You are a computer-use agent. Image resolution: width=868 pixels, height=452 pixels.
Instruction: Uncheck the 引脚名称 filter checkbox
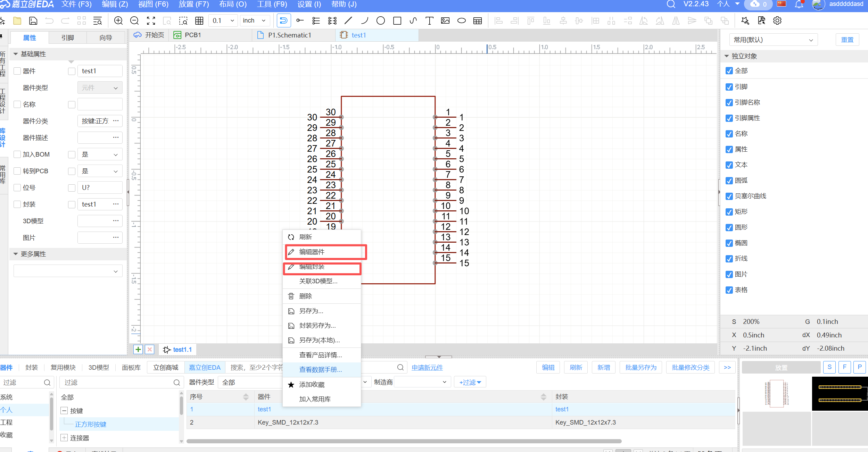tap(729, 103)
